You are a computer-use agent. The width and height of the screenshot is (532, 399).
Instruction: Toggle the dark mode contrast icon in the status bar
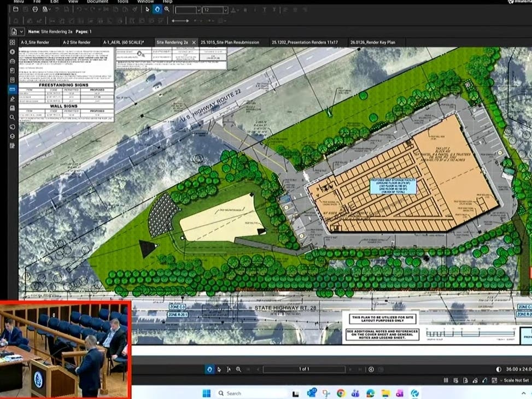[499, 369]
